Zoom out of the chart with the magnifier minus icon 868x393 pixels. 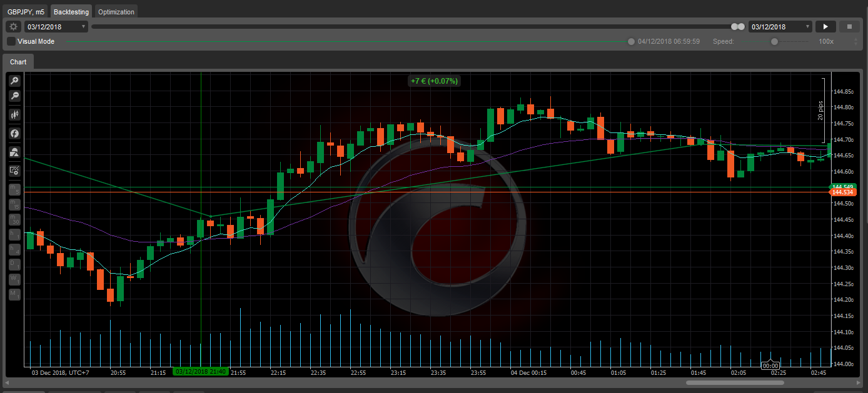(x=14, y=96)
